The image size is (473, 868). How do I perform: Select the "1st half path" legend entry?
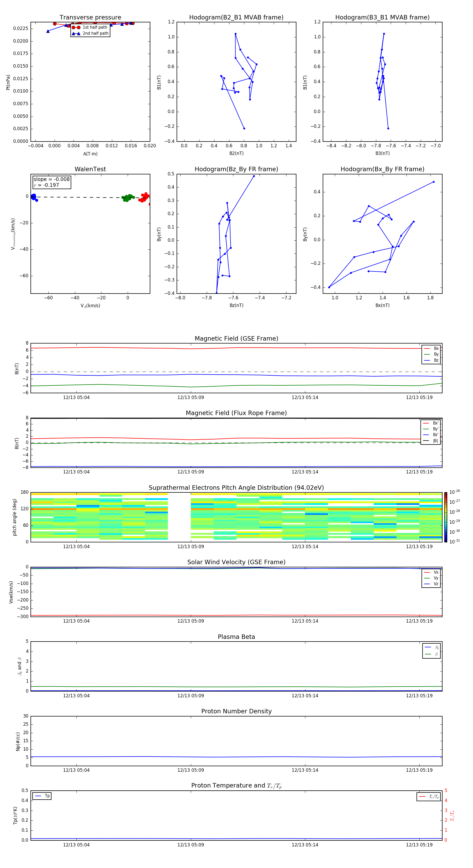pos(90,27)
